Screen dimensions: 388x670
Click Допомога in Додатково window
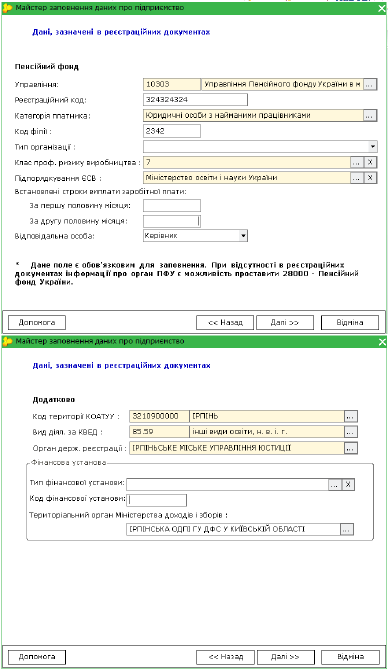[37, 657]
